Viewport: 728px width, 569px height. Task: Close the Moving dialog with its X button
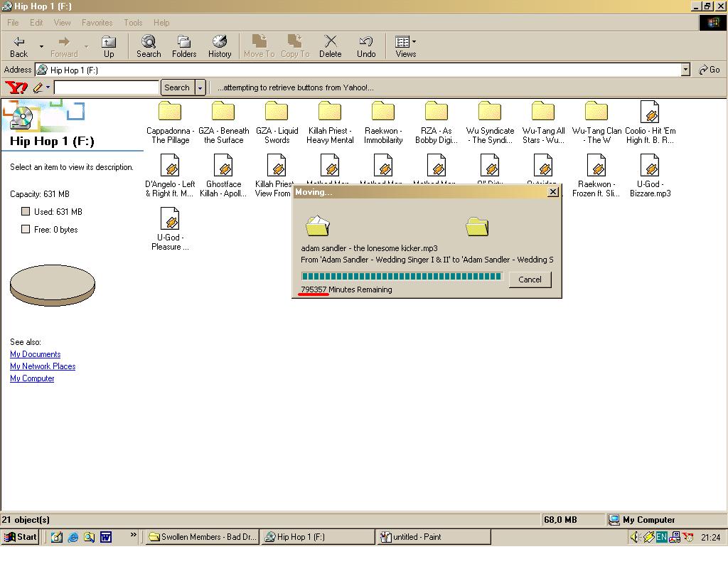point(552,192)
